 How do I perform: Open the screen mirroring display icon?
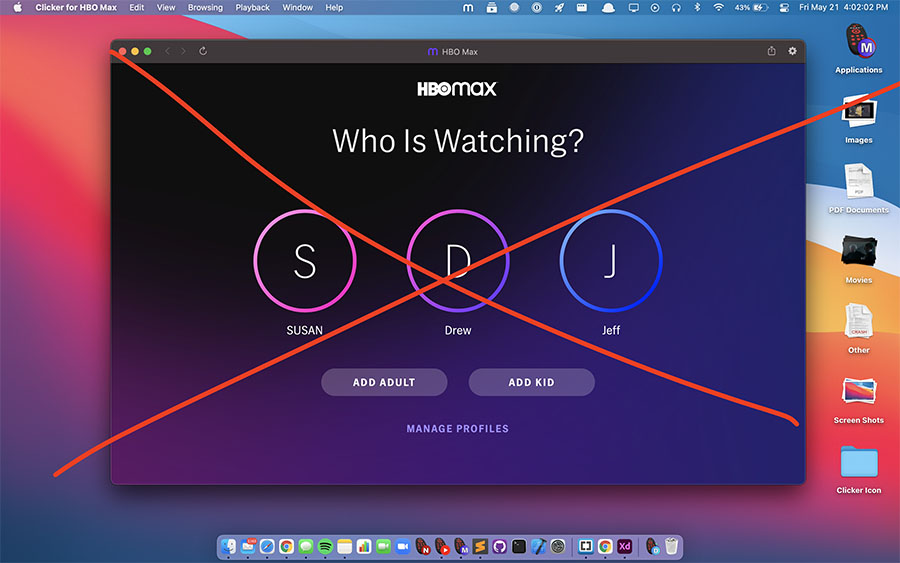[x=634, y=7]
